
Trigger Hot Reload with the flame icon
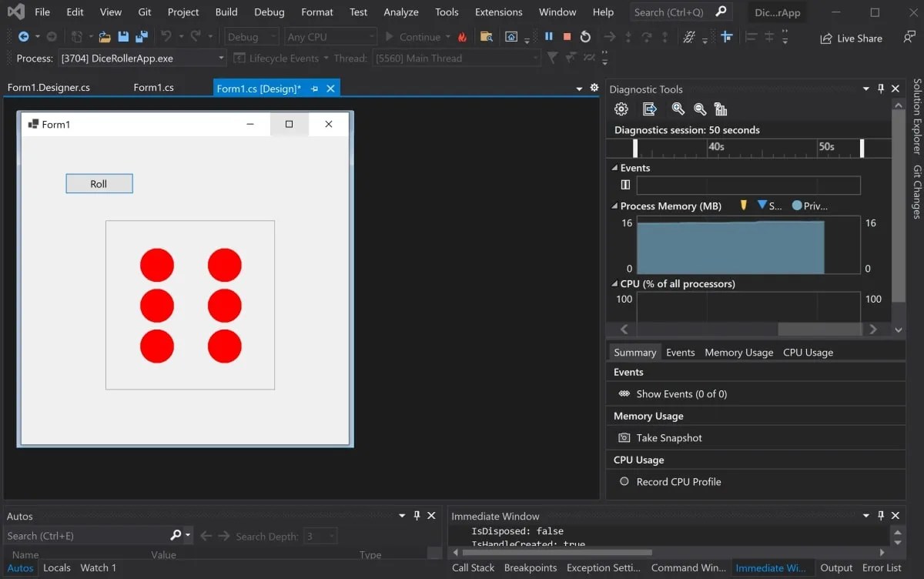[460, 36]
